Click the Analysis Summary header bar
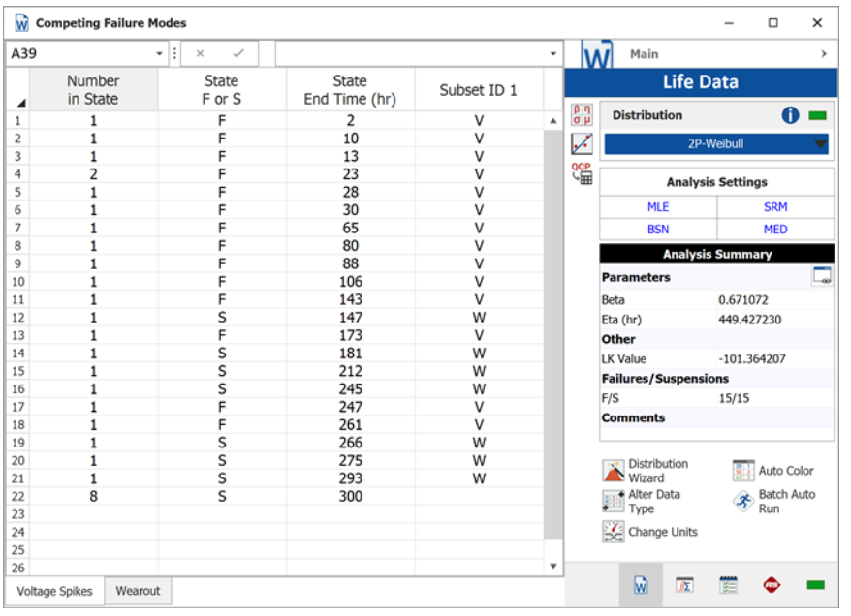The height and width of the screenshot is (616, 851). pos(717,254)
